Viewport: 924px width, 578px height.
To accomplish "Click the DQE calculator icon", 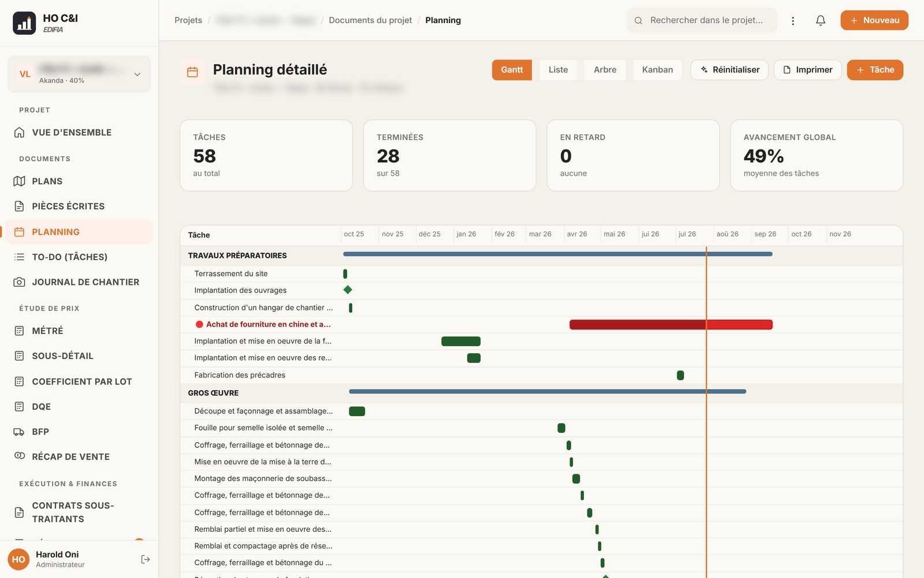I will tap(19, 406).
